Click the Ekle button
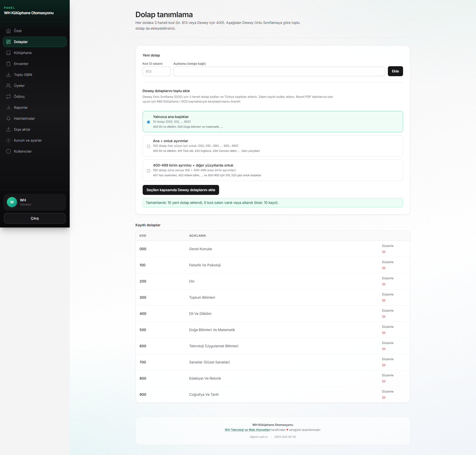The image size is (476, 455). pyautogui.click(x=395, y=71)
